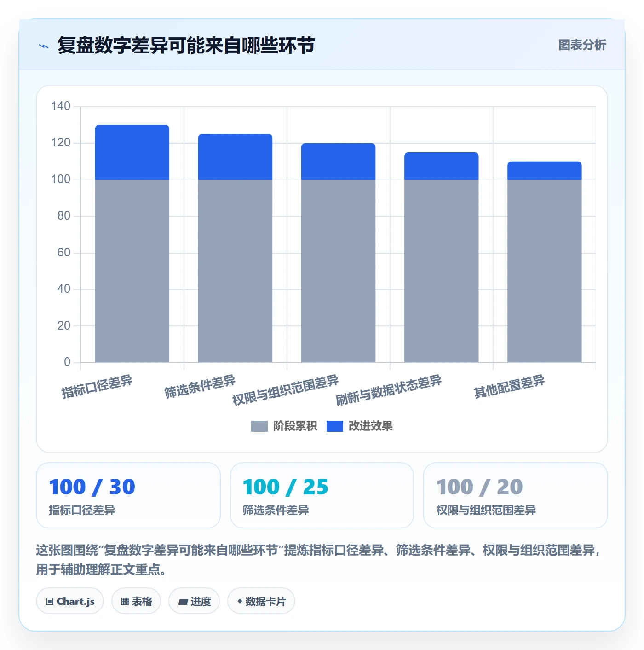The width and height of the screenshot is (644, 650).
Task: Click the 40 y-axis tick value
Action: coord(64,289)
